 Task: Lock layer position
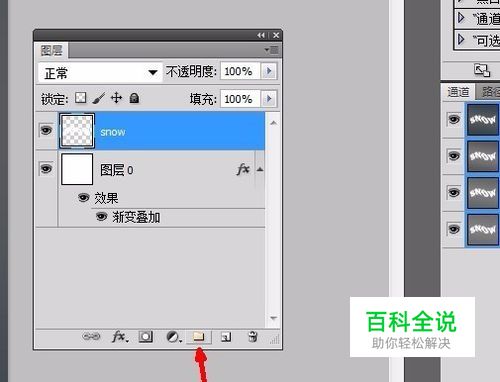116,98
